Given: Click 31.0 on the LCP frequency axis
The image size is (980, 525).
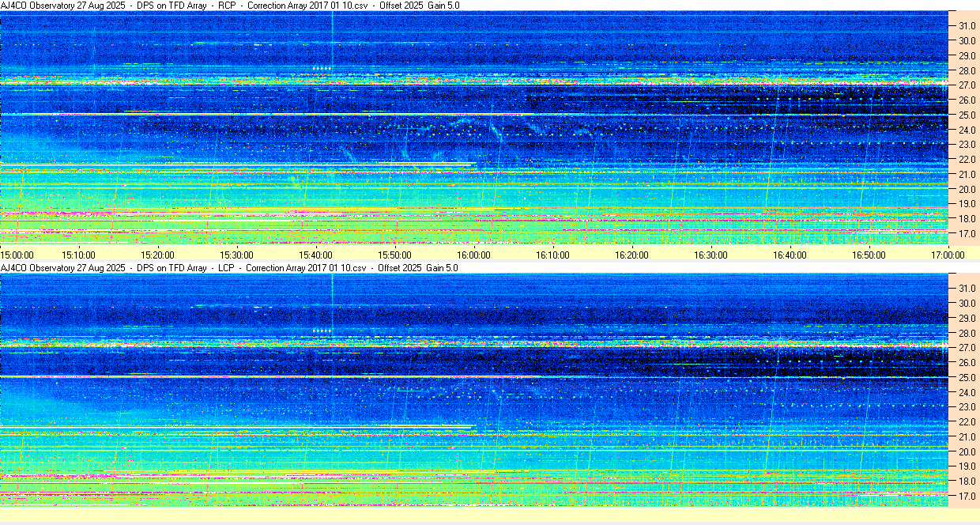Looking at the screenshot, I should click(x=967, y=289).
